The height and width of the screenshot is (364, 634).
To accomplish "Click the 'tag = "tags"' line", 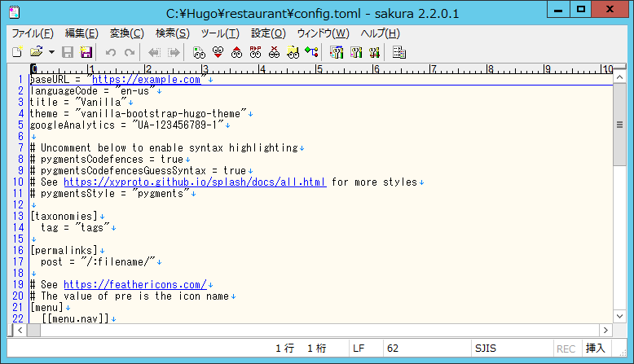I will tap(75, 228).
